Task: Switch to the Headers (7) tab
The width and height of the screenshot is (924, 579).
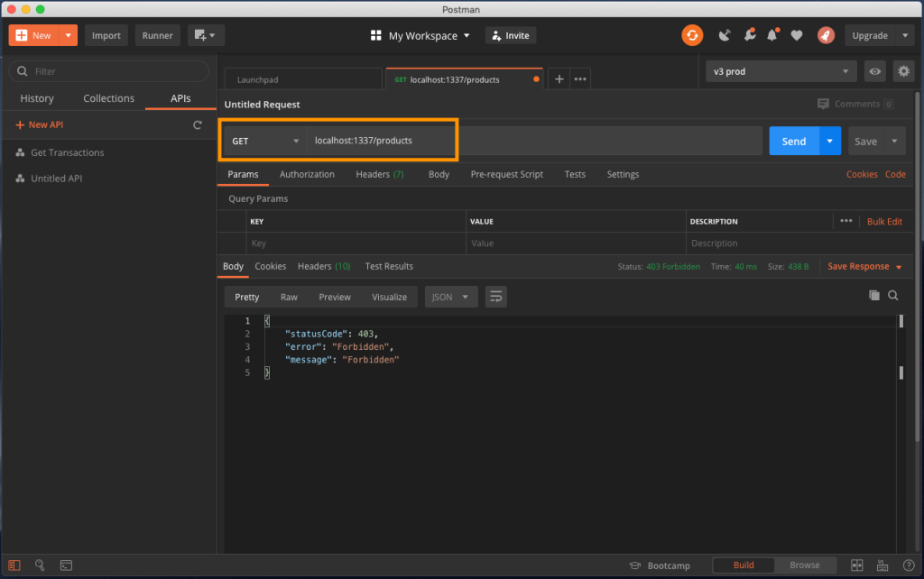Action: [379, 174]
